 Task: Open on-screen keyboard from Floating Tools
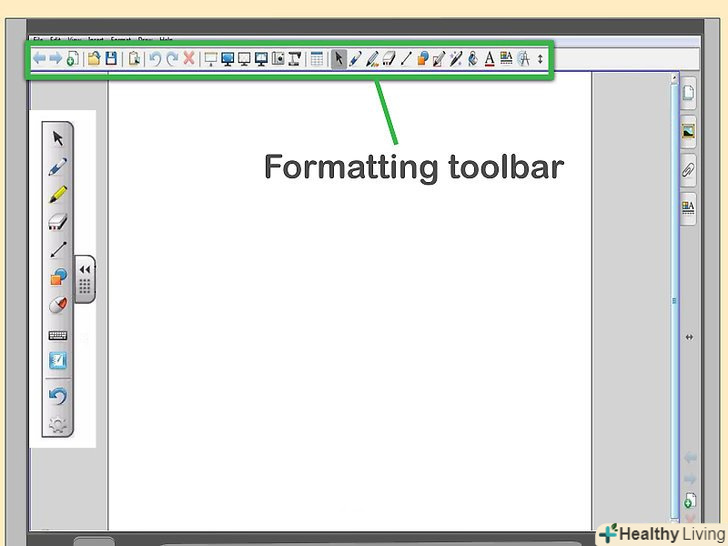58,335
